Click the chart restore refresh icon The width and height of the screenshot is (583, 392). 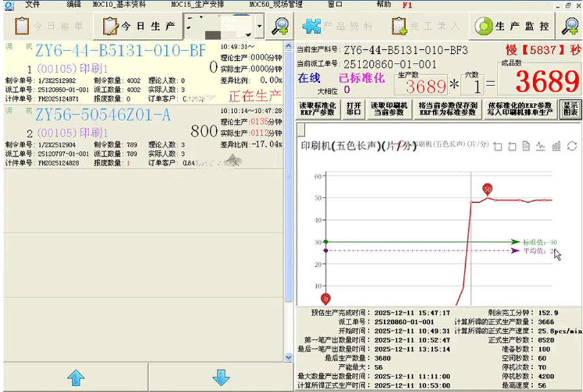click(x=571, y=146)
